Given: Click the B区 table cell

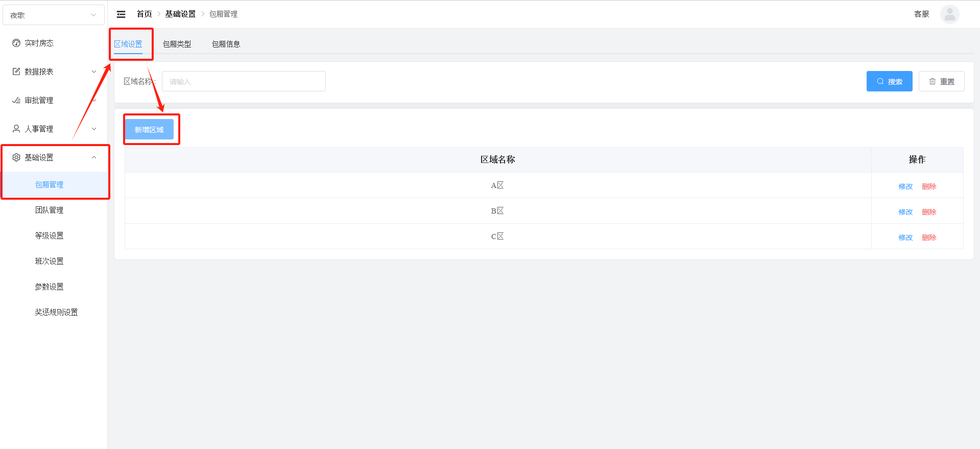Looking at the screenshot, I should pyautogui.click(x=498, y=211).
